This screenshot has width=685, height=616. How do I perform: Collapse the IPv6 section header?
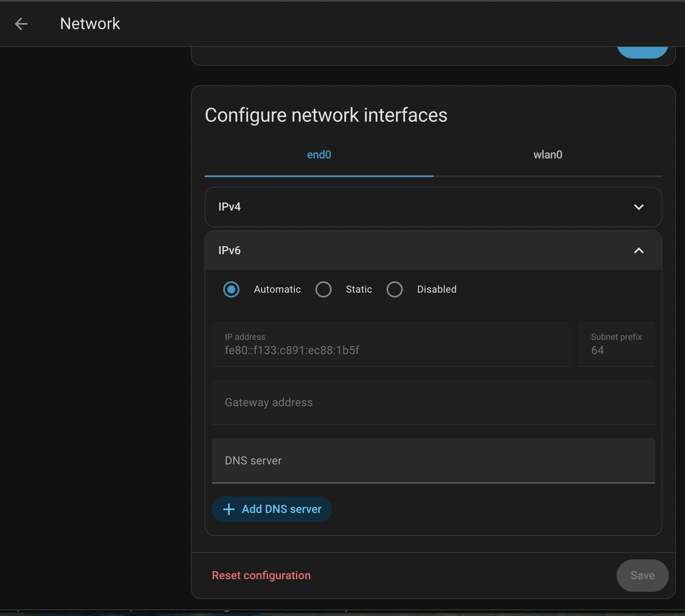[404, 251]
